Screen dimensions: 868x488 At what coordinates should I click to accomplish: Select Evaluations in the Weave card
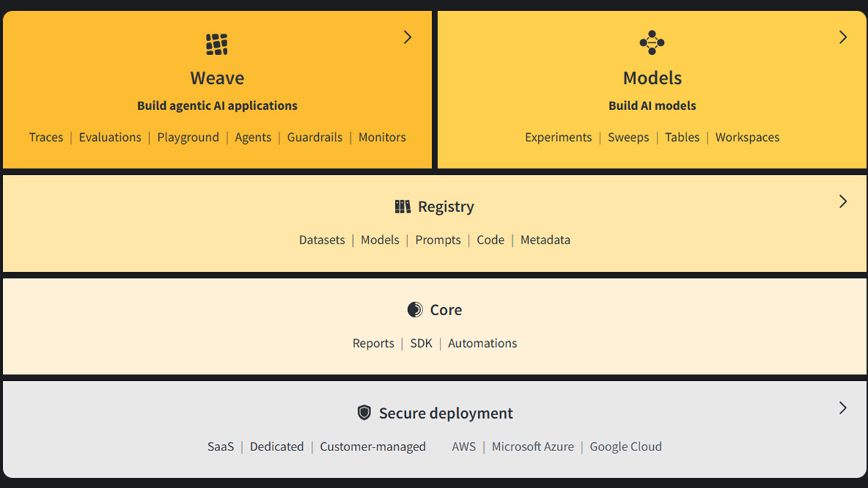click(110, 137)
